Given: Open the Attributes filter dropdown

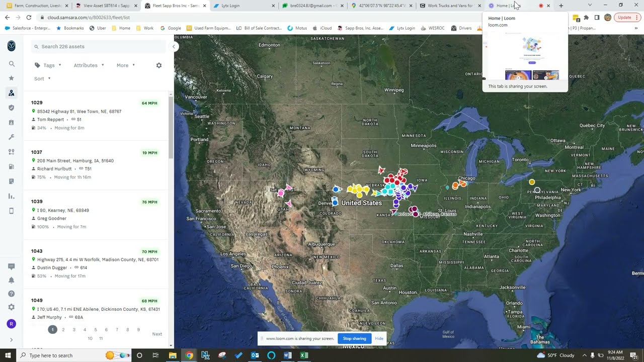Looking at the screenshot, I should 89,65.
